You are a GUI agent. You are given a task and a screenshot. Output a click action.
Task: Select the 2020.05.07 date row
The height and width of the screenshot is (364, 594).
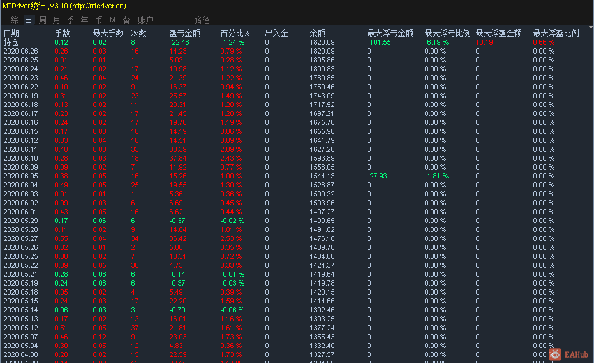click(x=21, y=337)
